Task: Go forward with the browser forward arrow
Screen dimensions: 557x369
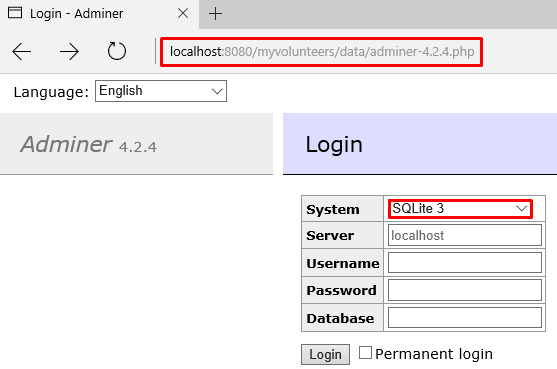Action: 69,52
